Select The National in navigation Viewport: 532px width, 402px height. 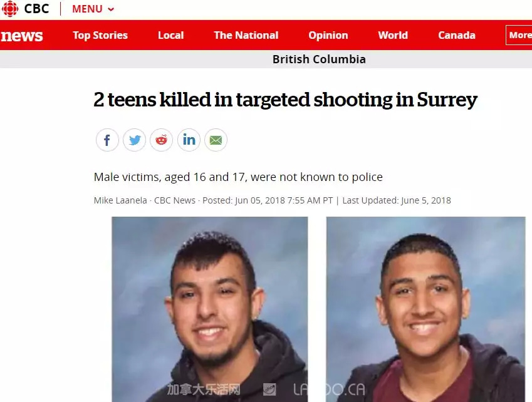coord(246,35)
